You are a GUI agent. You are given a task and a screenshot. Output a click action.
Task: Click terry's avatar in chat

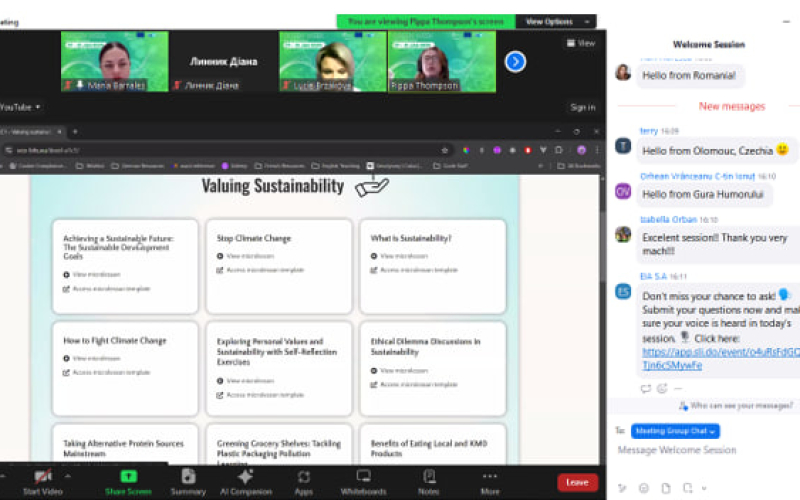click(x=623, y=146)
